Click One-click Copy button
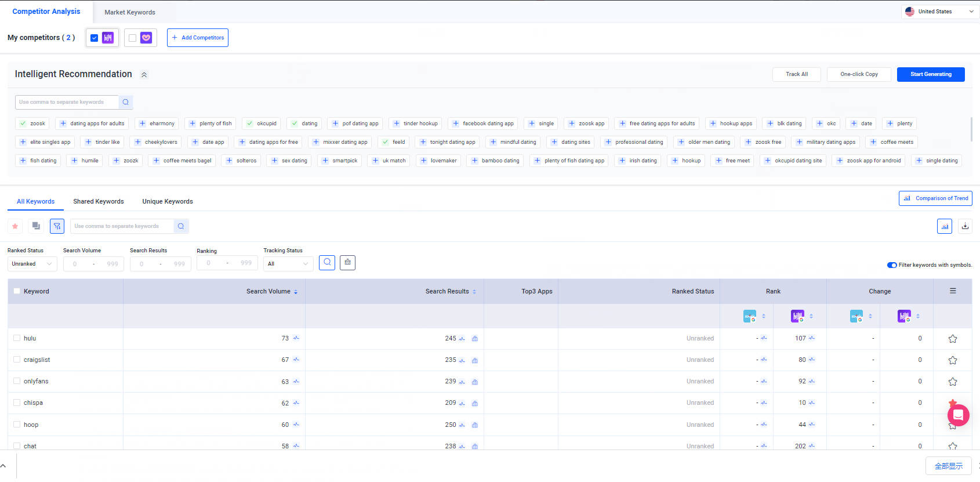Screen dimensions: 980x482 859,74
